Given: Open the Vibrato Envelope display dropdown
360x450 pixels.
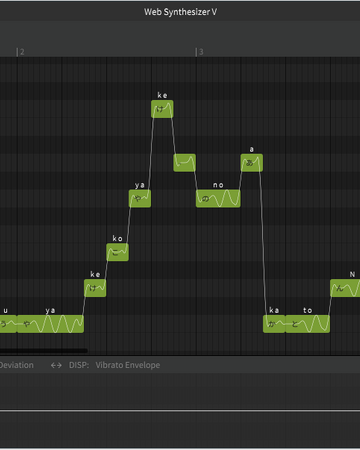Looking at the screenshot, I should pyautogui.click(x=128, y=365).
